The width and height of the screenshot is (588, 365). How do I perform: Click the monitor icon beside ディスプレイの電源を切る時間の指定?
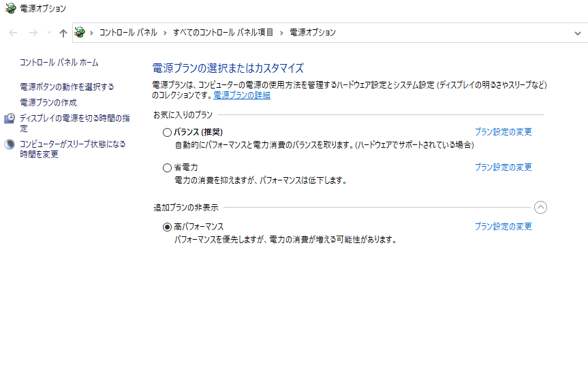coord(10,119)
